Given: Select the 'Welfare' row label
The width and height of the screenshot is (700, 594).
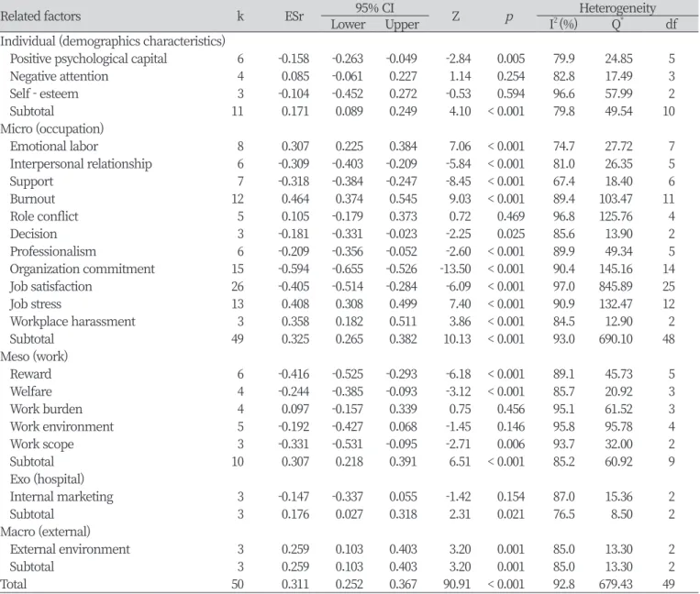Looking at the screenshot, I should click(x=31, y=391).
